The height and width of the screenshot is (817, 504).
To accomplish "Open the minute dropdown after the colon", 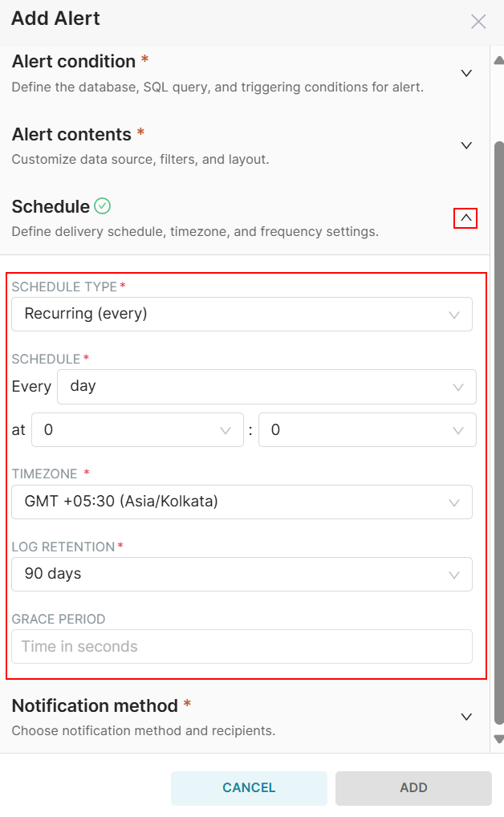I will pos(367,430).
